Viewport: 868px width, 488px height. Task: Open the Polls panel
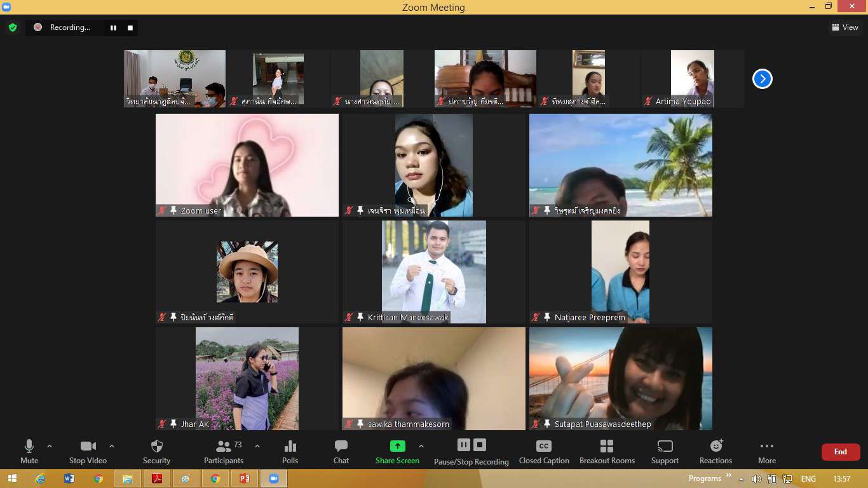point(290,452)
